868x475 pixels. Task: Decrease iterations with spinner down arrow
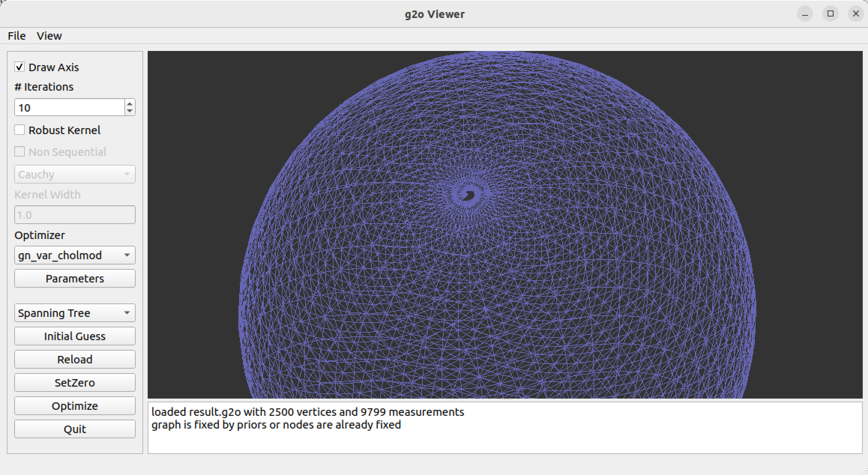[130, 111]
